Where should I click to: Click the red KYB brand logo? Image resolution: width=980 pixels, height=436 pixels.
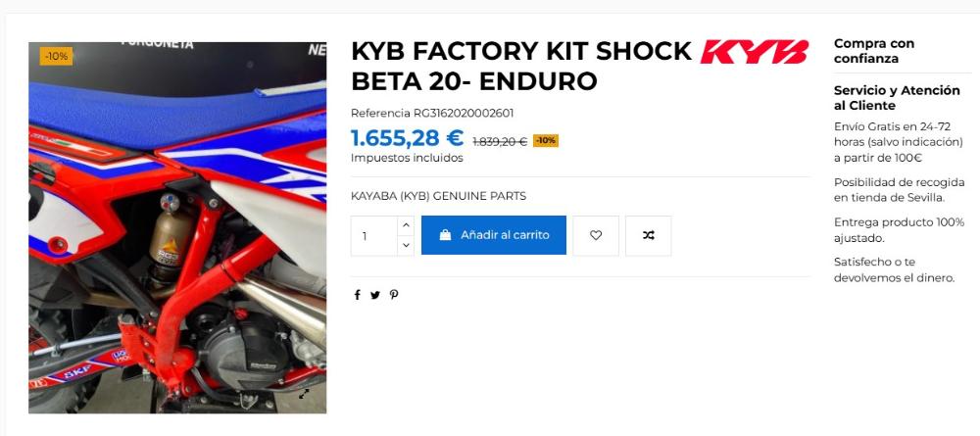[x=754, y=52]
